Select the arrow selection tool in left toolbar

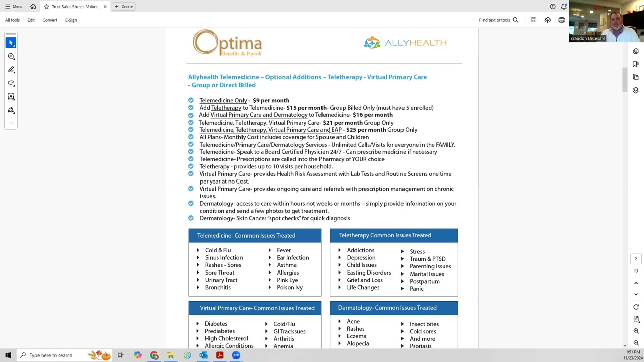(11, 43)
